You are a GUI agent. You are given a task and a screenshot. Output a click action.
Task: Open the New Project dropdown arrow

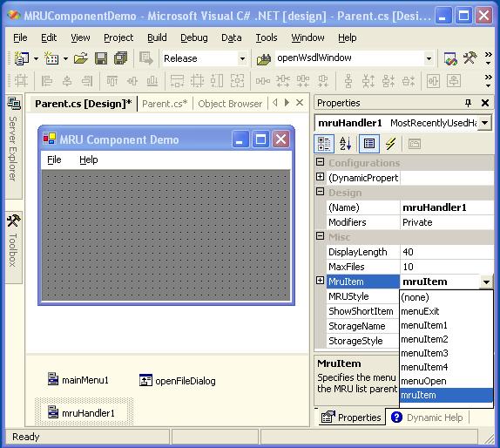tap(36, 58)
